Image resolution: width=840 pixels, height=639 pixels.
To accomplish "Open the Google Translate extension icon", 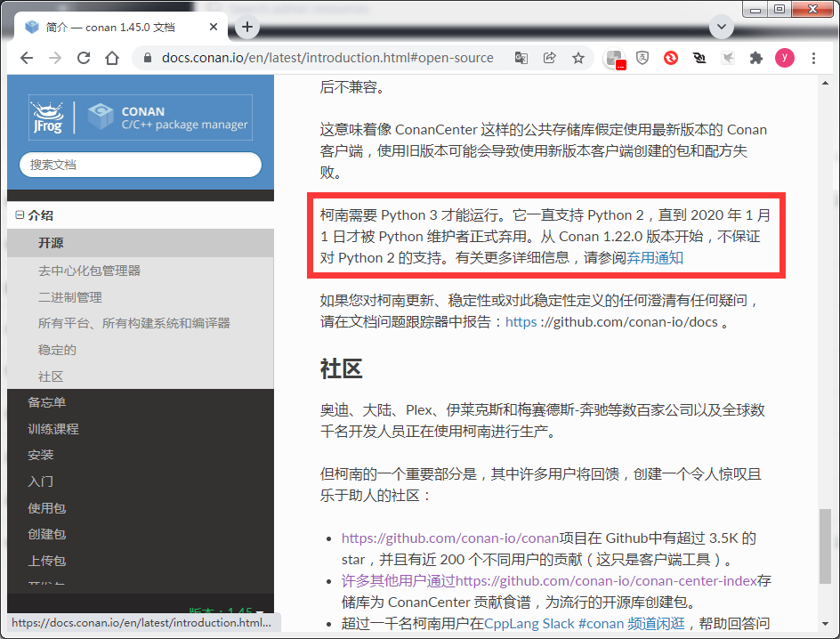I will click(x=521, y=57).
